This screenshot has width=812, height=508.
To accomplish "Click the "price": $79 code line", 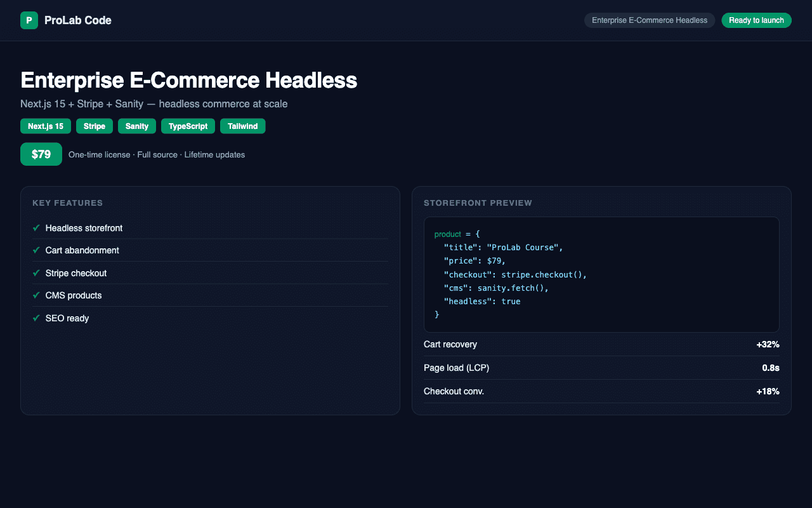I will [475, 261].
